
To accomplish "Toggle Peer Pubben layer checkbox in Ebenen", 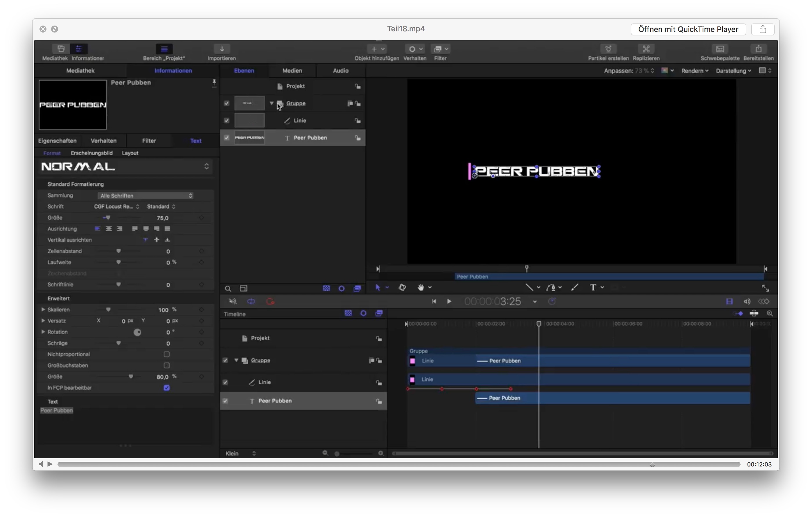I will point(227,138).
